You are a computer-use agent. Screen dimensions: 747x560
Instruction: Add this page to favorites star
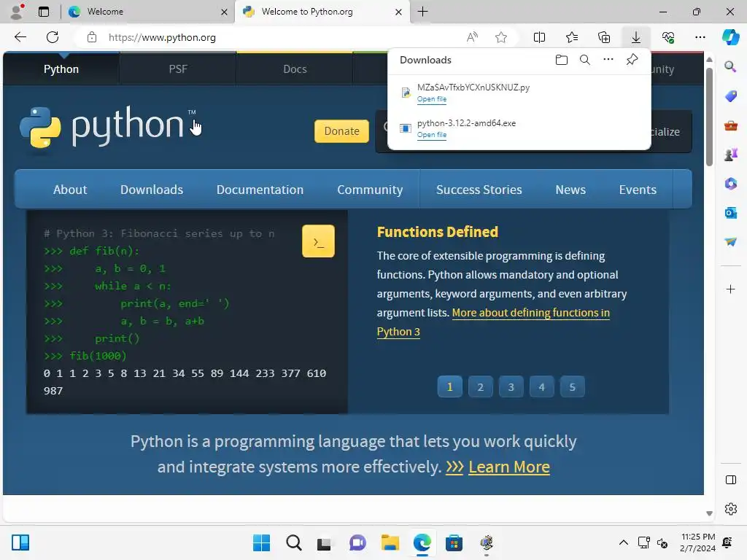click(x=500, y=37)
